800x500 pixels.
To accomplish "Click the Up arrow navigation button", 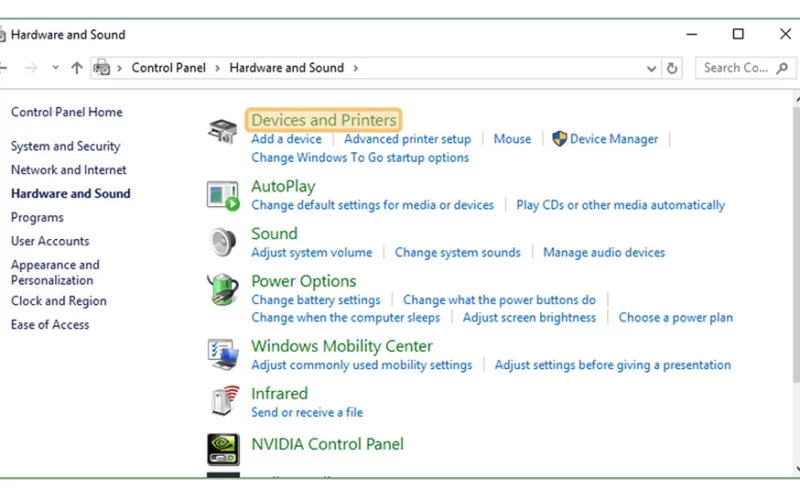I will [x=77, y=68].
